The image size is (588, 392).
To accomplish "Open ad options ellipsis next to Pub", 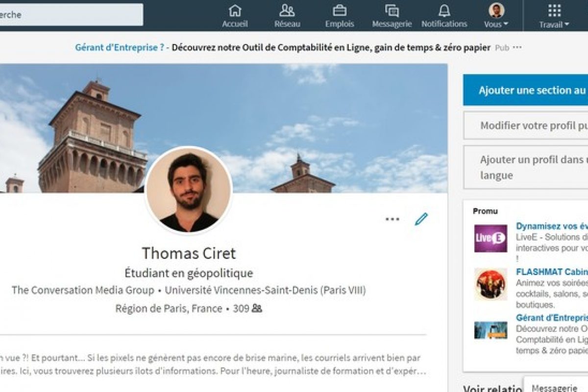I will [517, 48].
